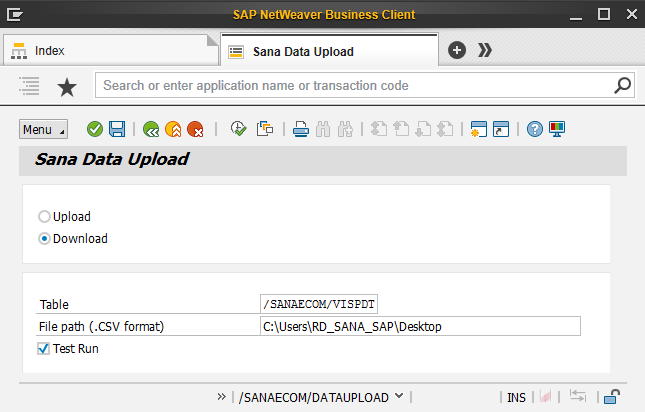The height and width of the screenshot is (412, 645).
Task: Click the /SANAECOM/DATAUPLOAD status text
Action: click(x=313, y=398)
